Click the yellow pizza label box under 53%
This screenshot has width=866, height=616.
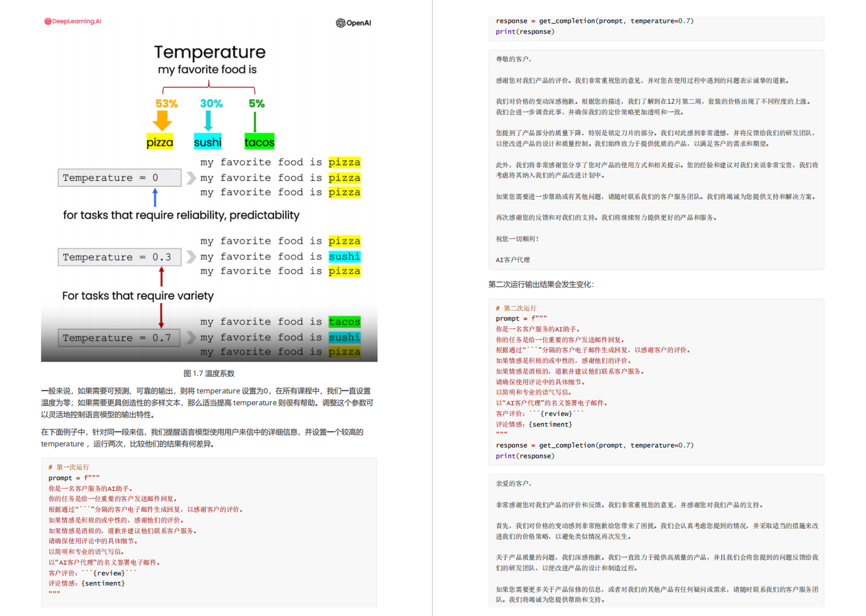(x=160, y=142)
